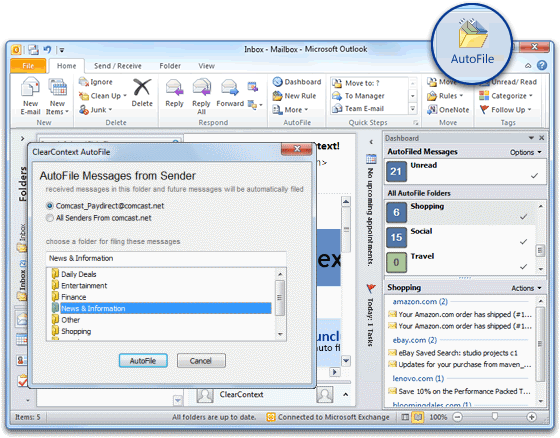Open the AutoFile More dropdown
The width and height of the screenshot is (560, 438).
290,110
